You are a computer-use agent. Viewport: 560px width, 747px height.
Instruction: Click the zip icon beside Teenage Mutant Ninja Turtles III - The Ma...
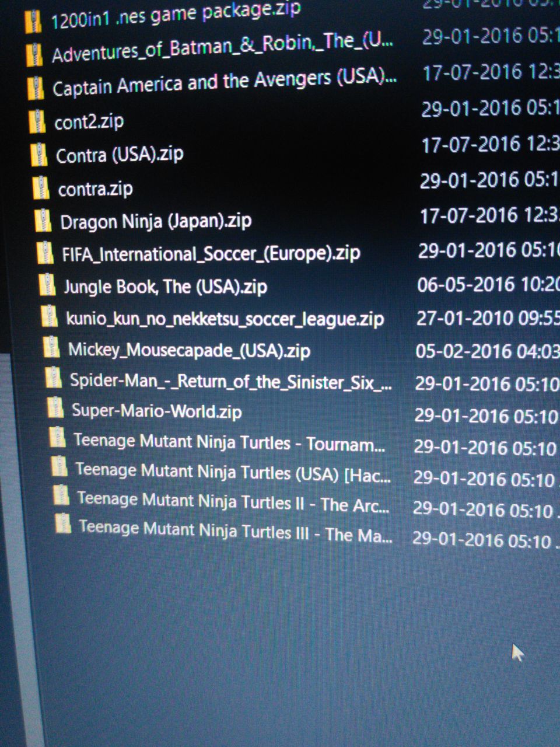(62, 524)
